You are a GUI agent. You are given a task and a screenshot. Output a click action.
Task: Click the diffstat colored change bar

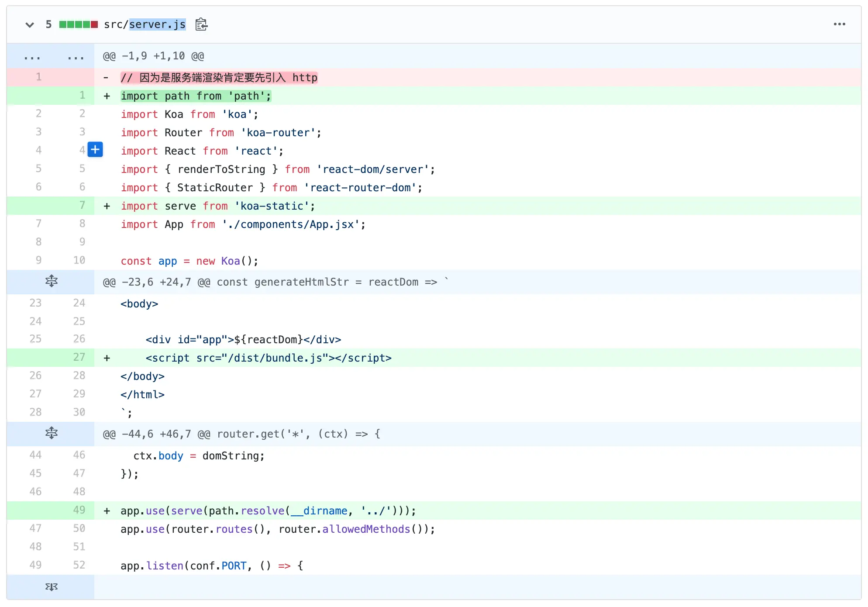pyautogui.click(x=78, y=24)
